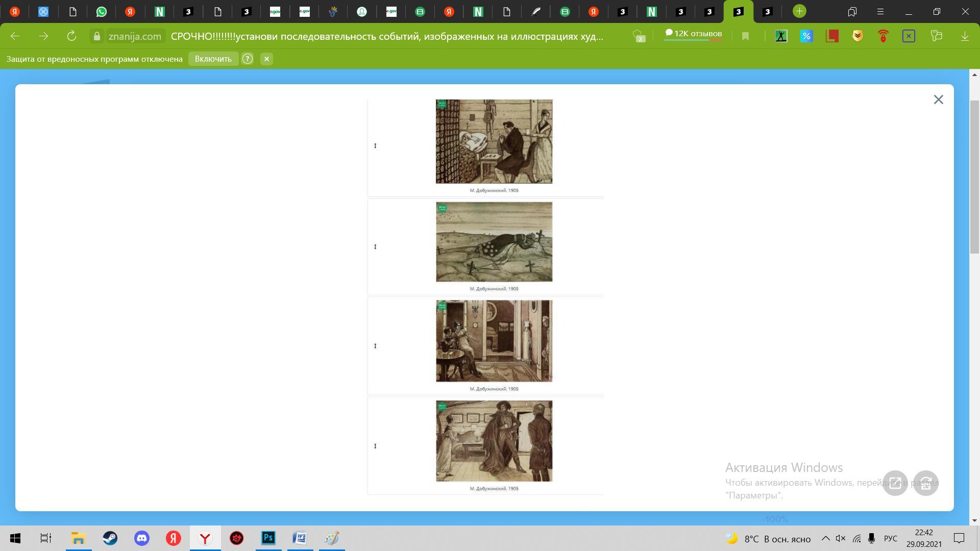Click the page vertical scrollbar thumb
This screenshot has height=551, width=980.
(x=974, y=176)
